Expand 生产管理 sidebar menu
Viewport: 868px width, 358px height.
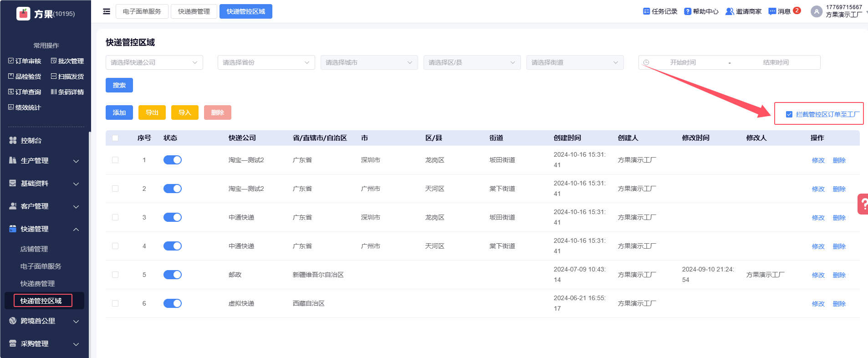click(x=44, y=161)
